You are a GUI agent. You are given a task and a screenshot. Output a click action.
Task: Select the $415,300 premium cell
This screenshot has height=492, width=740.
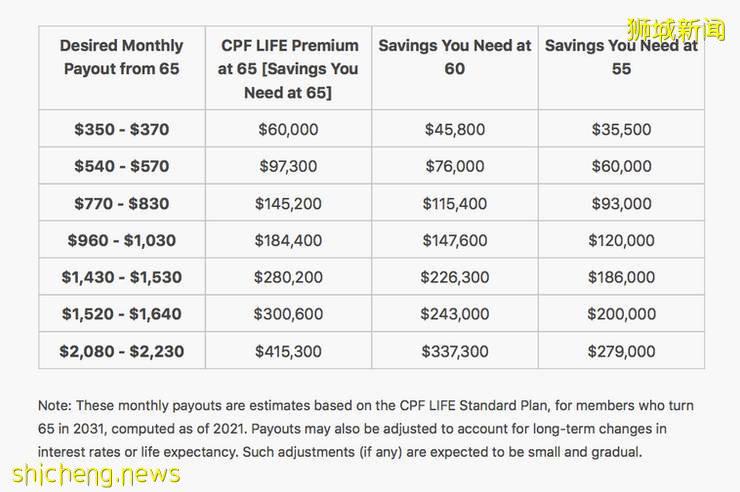288,351
